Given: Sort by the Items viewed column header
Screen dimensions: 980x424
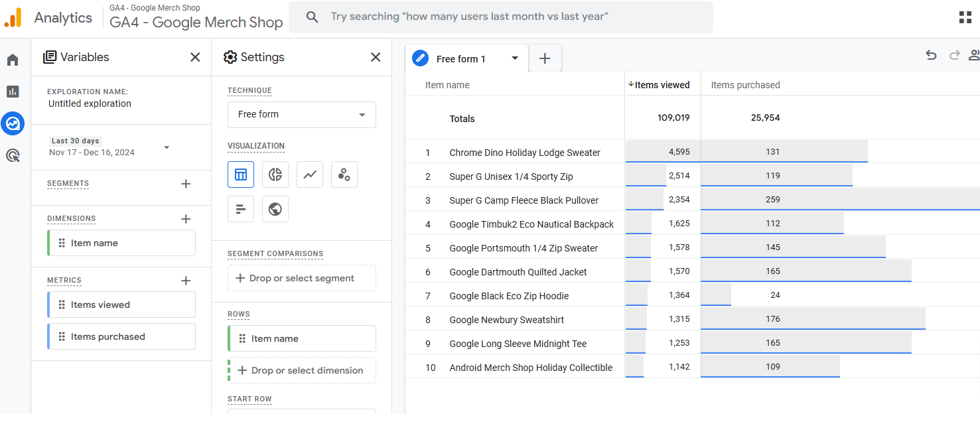Looking at the screenshot, I should [x=662, y=85].
